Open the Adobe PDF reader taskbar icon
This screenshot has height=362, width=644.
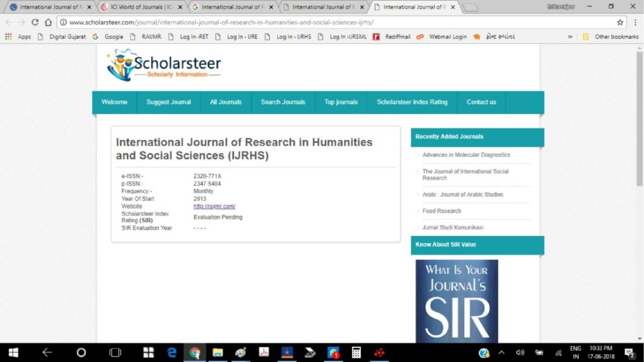264,353
